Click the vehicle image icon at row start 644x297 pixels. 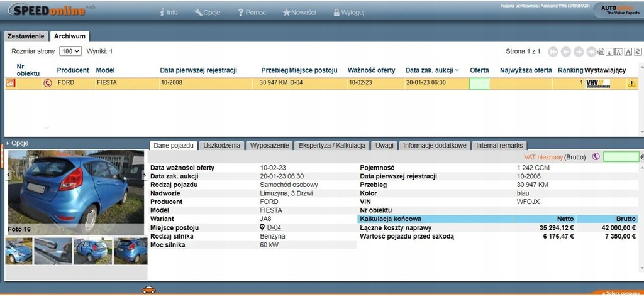[x=11, y=83]
